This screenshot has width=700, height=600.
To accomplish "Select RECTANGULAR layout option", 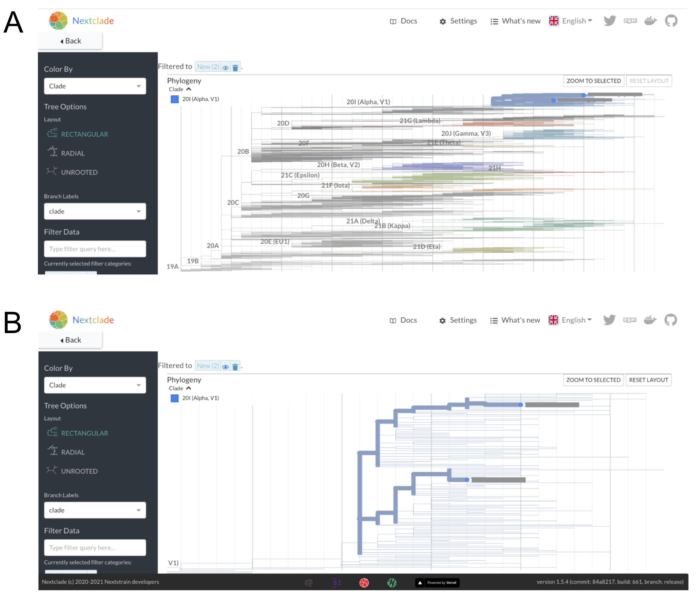I will tap(84, 133).
